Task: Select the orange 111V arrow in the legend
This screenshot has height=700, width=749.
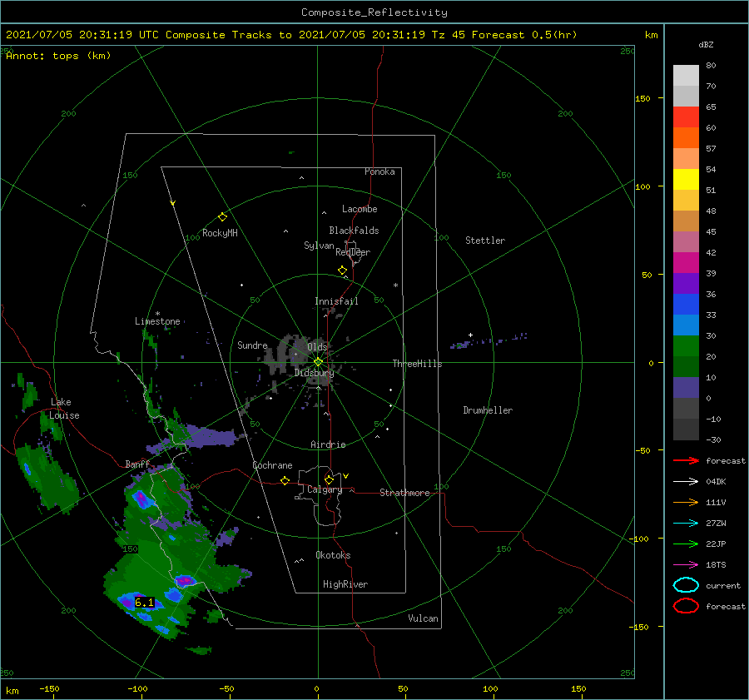Action: [686, 502]
